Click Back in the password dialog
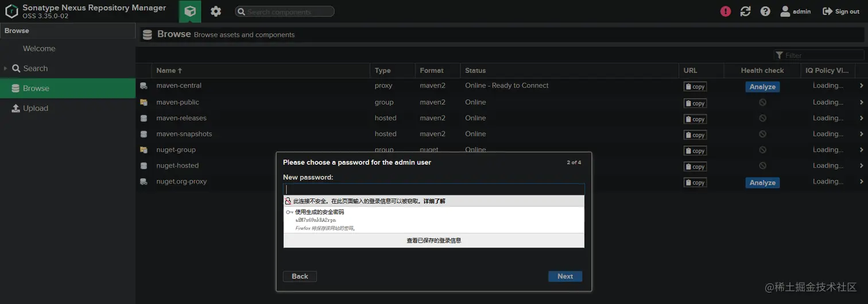The height and width of the screenshot is (304, 868). click(300, 276)
